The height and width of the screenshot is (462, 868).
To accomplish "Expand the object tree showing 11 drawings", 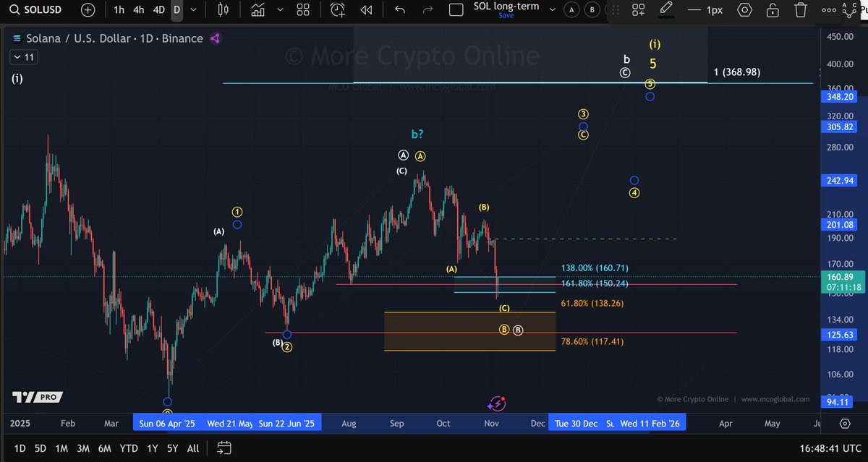I will click(22, 56).
